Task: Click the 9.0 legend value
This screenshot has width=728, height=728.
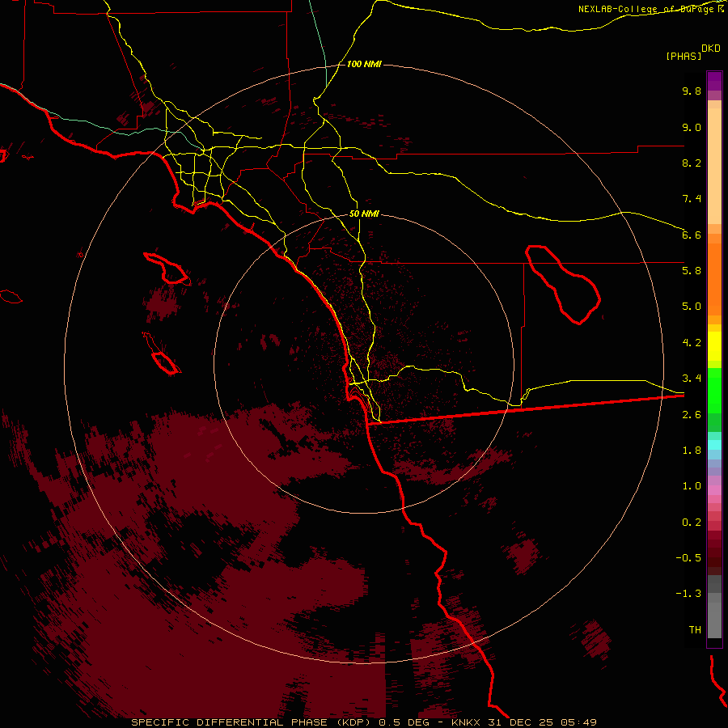Action: point(692,127)
